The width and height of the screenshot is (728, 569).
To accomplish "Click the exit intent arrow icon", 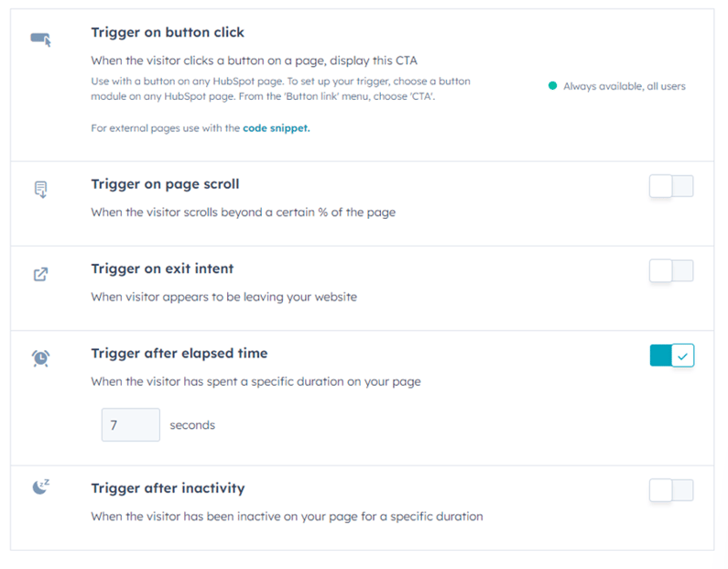I will click(x=41, y=274).
